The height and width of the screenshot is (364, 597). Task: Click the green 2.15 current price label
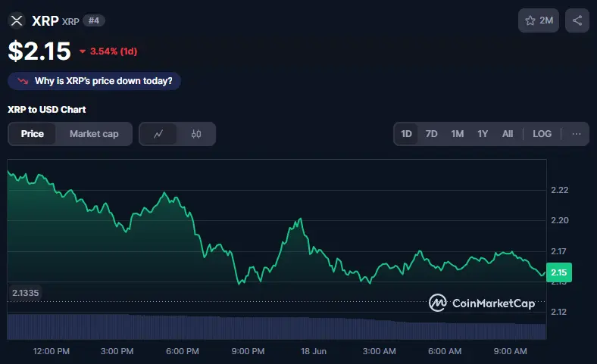pos(559,272)
